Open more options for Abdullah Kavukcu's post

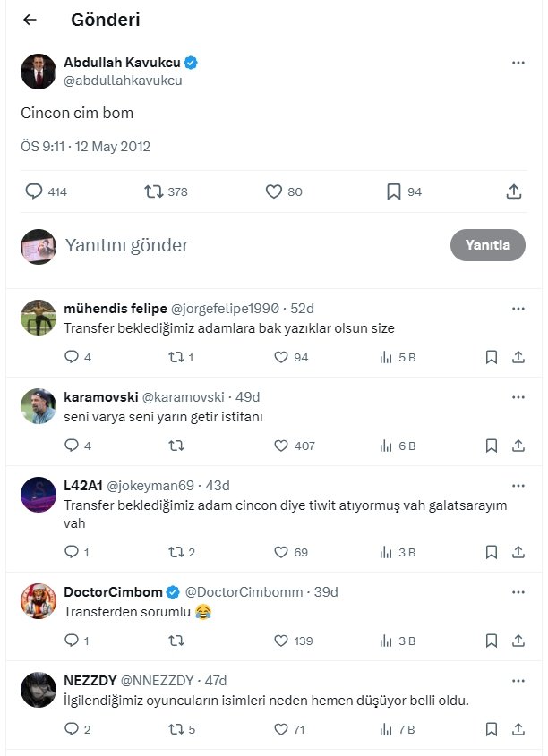[518, 63]
